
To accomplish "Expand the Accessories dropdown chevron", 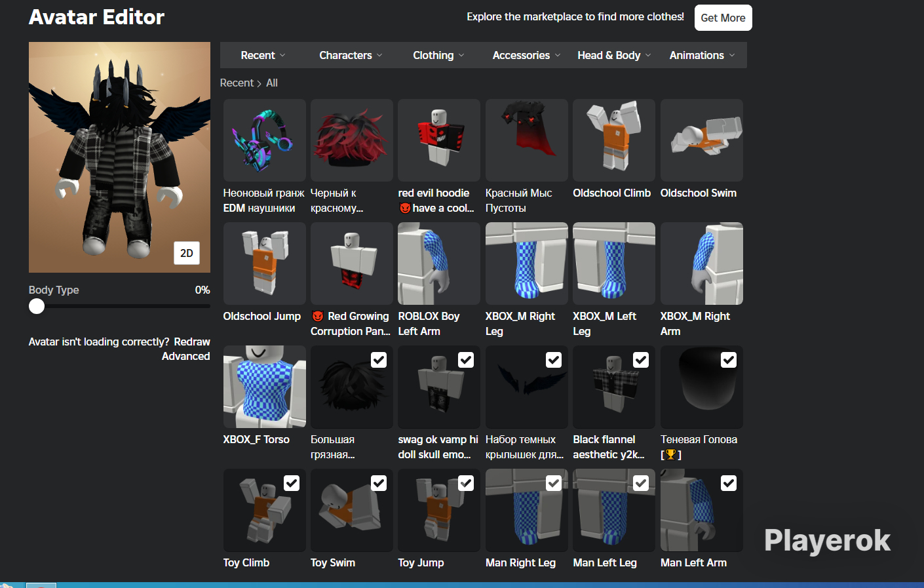I will [558, 55].
